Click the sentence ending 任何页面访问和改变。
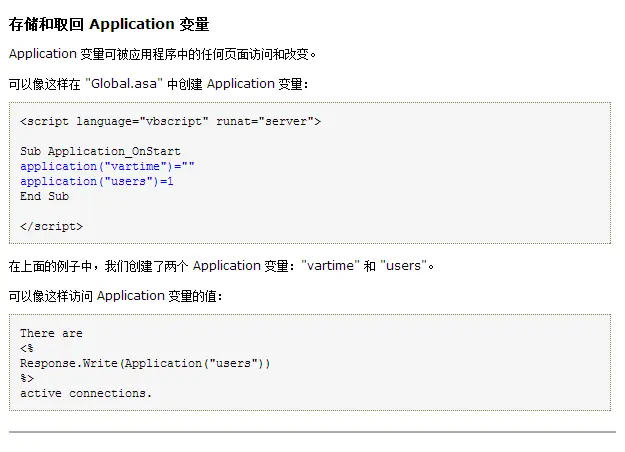 [163, 54]
